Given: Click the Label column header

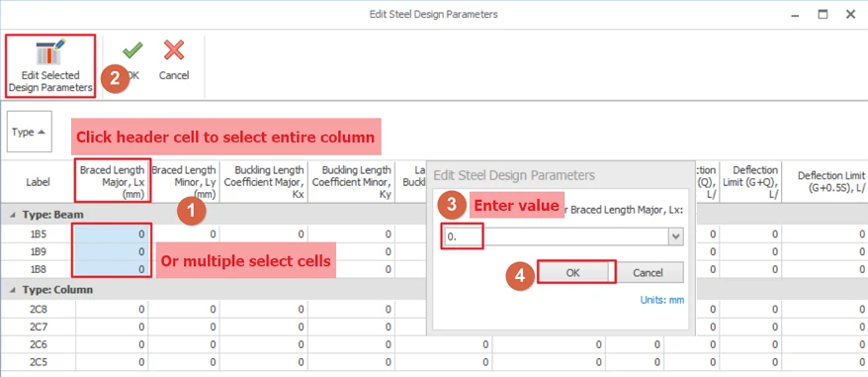Looking at the screenshot, I should click(38, 182).
